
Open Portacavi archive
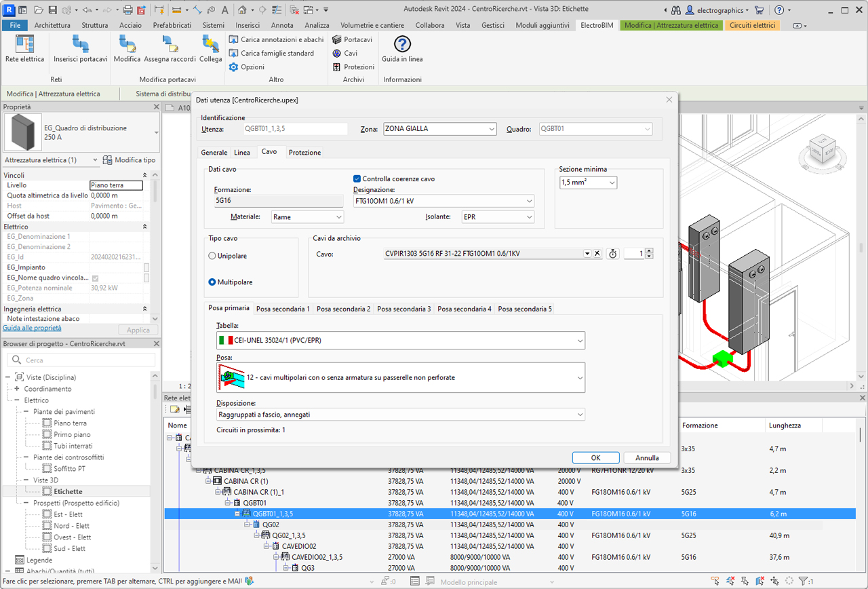coord(352,39)
